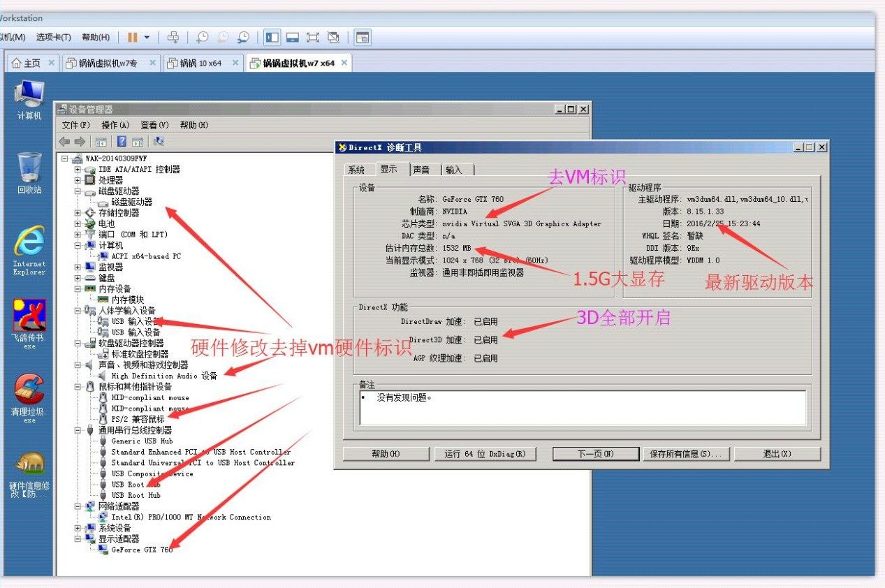Collapse the WAK-20140309FWF root node
The image size is (885, 588).
tap(65, 159)
